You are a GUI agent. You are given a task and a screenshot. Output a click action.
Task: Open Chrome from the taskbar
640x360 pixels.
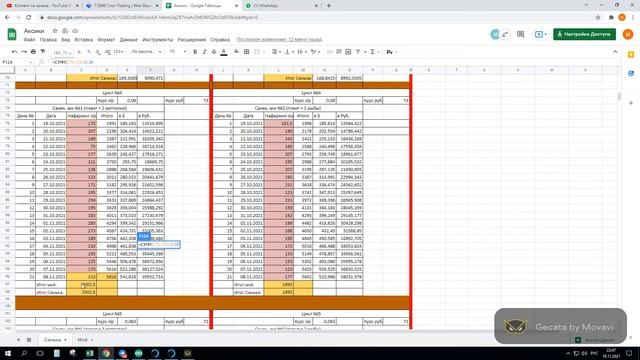pyautogui.click(x=106, y=353)
